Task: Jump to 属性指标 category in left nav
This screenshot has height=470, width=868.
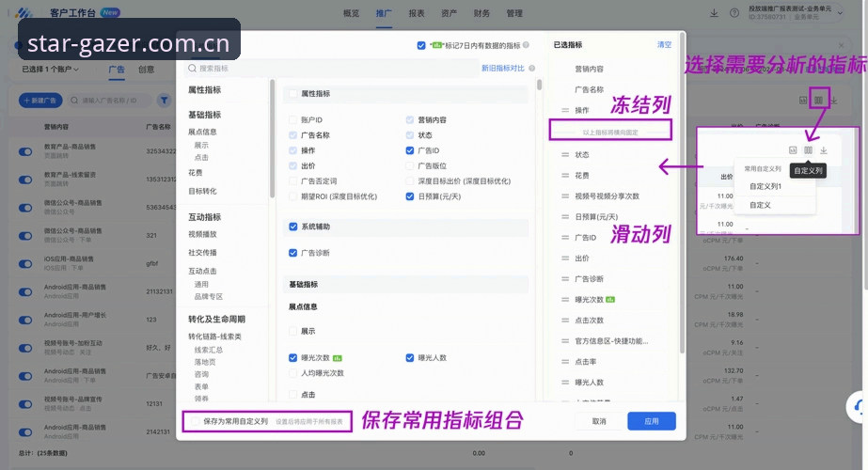Action: click(x=204, y=89)
